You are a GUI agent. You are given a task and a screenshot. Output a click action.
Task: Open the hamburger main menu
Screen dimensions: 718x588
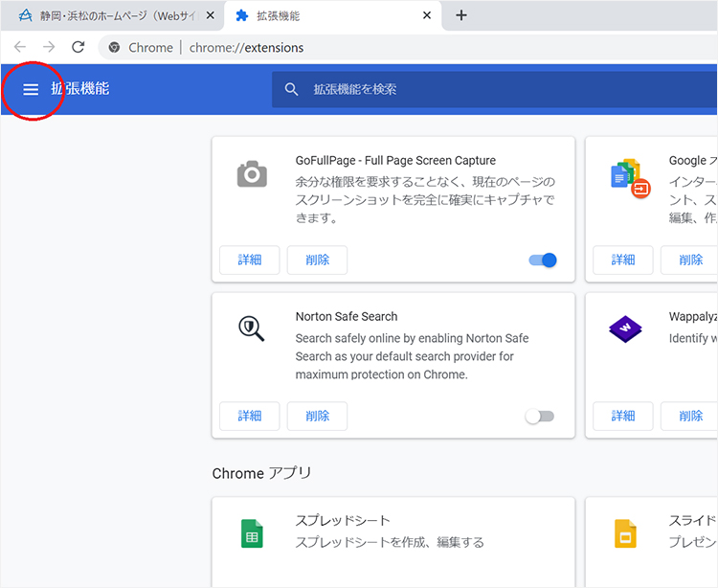click(x=31, y=89)
